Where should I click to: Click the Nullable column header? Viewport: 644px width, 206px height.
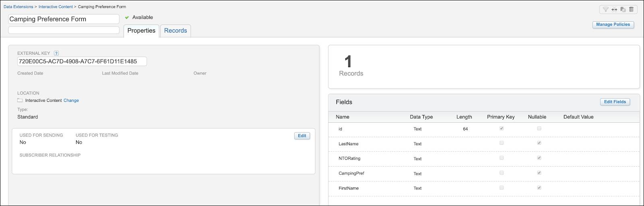point(537,117)
